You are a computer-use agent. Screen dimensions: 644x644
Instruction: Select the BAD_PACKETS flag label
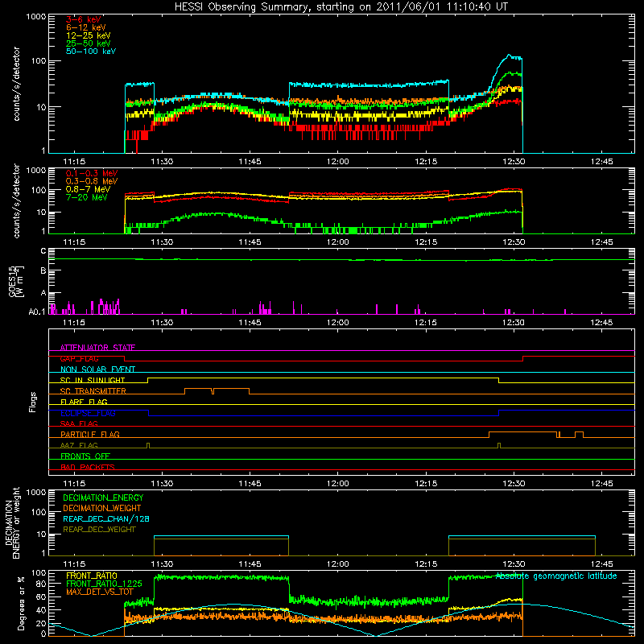[88, 467]
